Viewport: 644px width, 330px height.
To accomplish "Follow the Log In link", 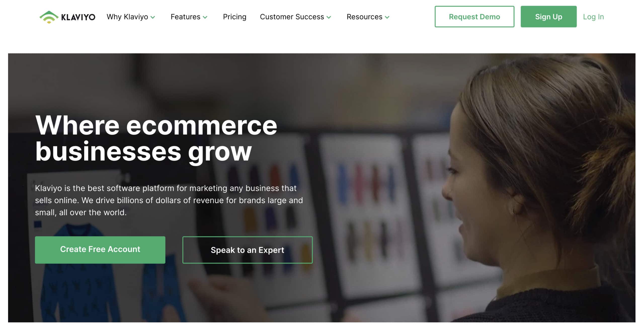I will [x=593, y=17].
